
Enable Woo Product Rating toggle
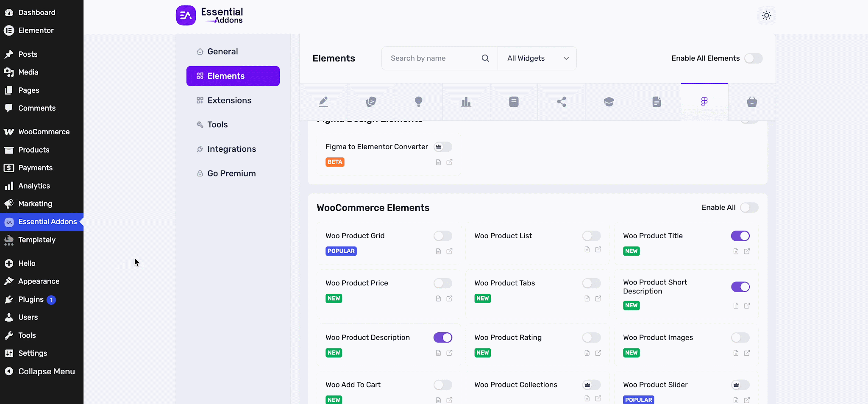592,337
